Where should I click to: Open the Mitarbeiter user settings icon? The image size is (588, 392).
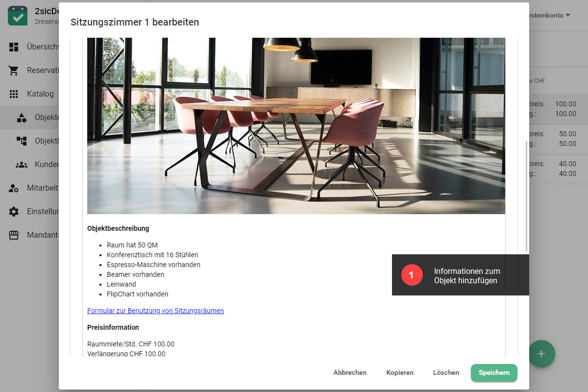14,188
